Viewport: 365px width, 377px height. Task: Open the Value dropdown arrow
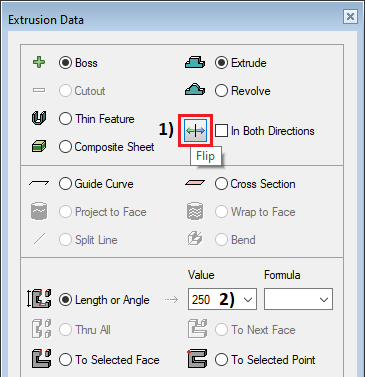pos(248,300)
